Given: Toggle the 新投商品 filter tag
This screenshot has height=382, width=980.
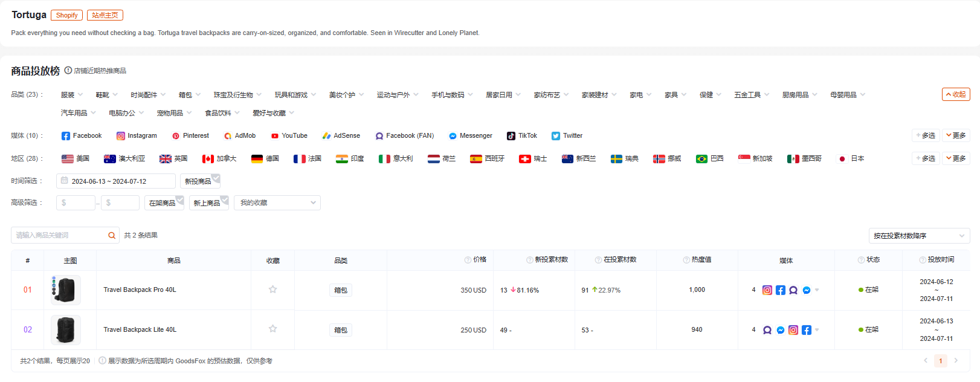Looking at the screenshot, I should (200, 181).
